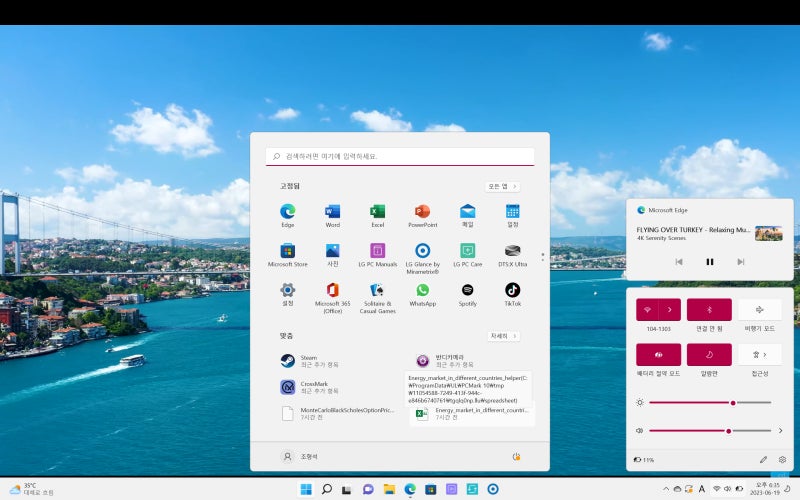This screenshot has width=800, height=500.
Task: Launch WhatsApp from pinned apps
Action: tap(422, 294)
